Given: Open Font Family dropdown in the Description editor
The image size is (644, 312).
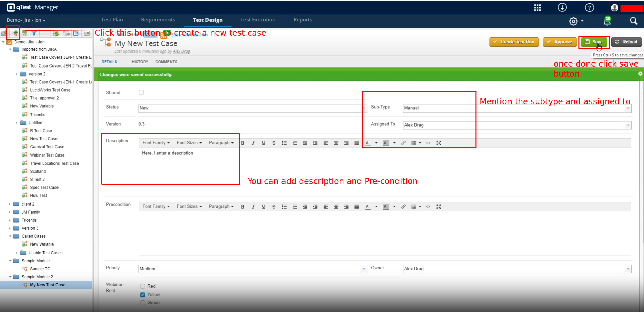Looking at the screenshot, I should 156,143.
